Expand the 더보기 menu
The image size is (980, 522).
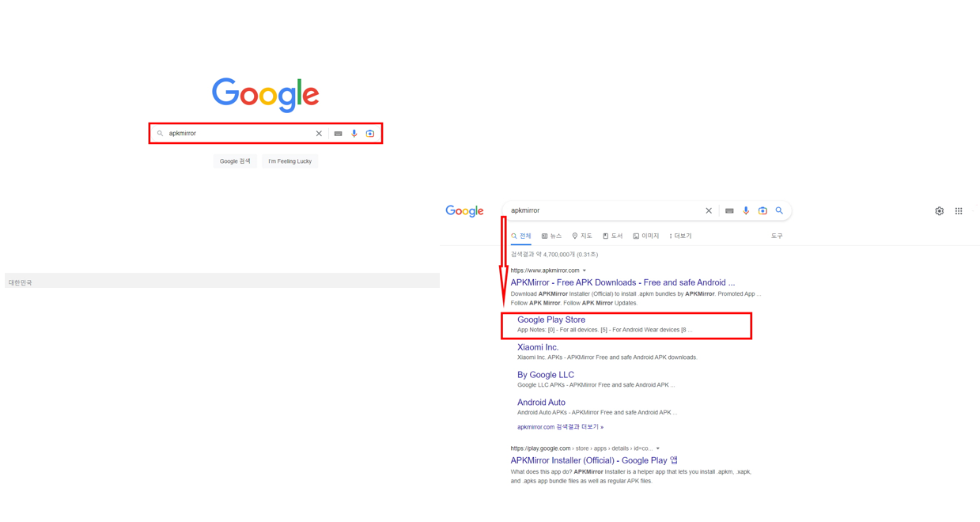point(680,236)
